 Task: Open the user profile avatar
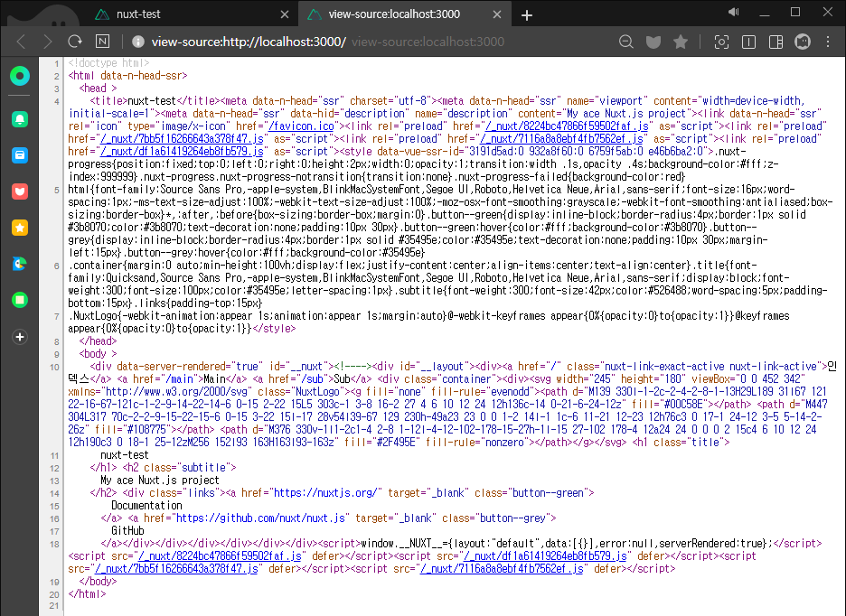(x=803, y=42)
